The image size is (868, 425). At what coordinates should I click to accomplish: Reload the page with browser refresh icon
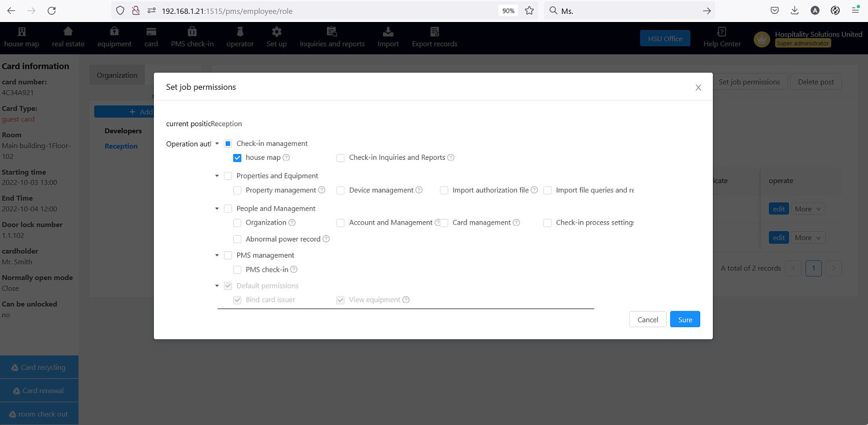(x=52, y=10)
